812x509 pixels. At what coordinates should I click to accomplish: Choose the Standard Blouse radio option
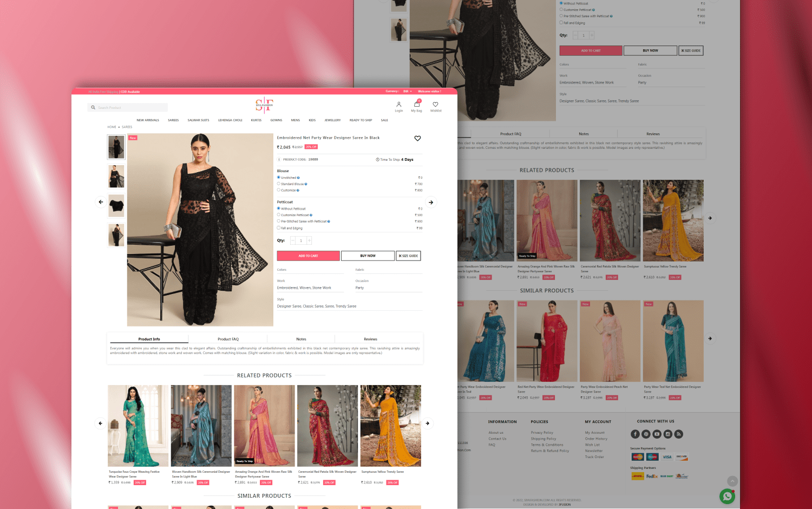click(x=279, y=184)
